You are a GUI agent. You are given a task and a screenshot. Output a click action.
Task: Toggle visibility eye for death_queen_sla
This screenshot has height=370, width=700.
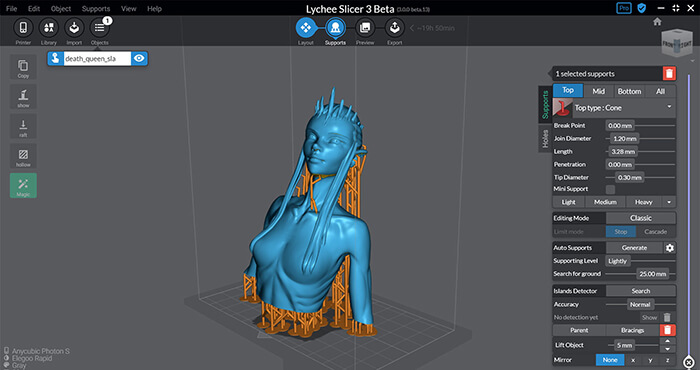(x=139, y=58)
